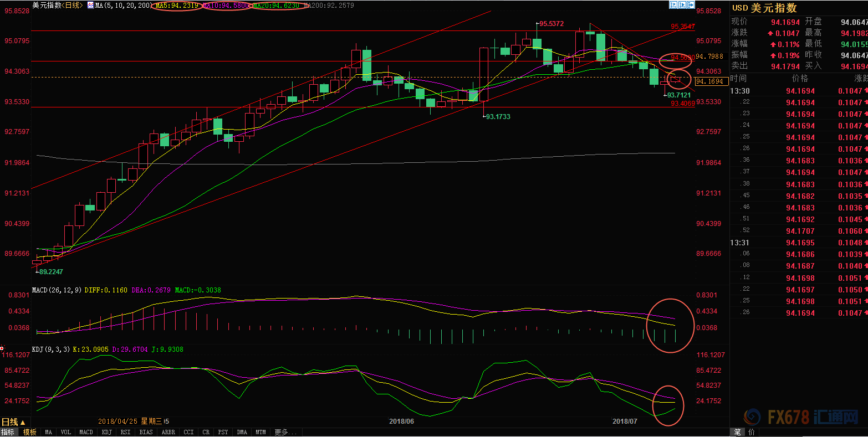
Task: Click the 95.5372 high price label
Action: pos(552,24)
